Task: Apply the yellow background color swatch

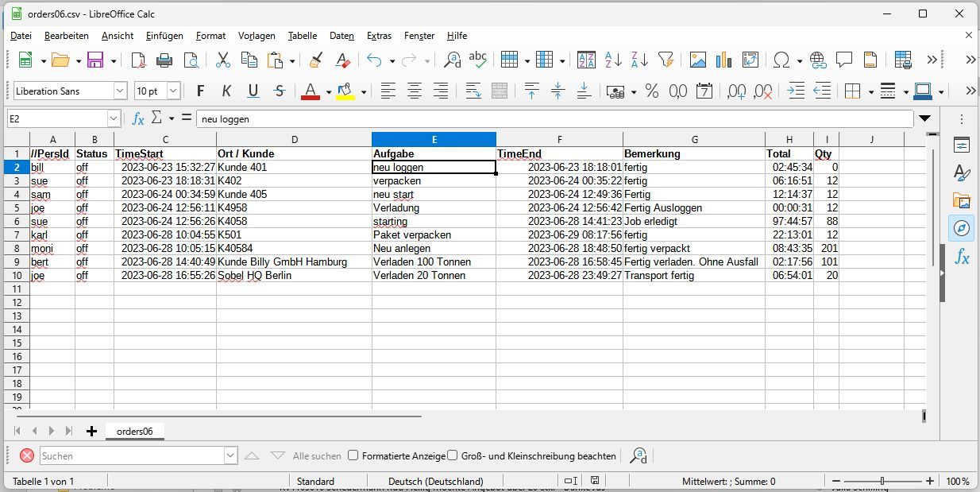Action: coord(345,91)
